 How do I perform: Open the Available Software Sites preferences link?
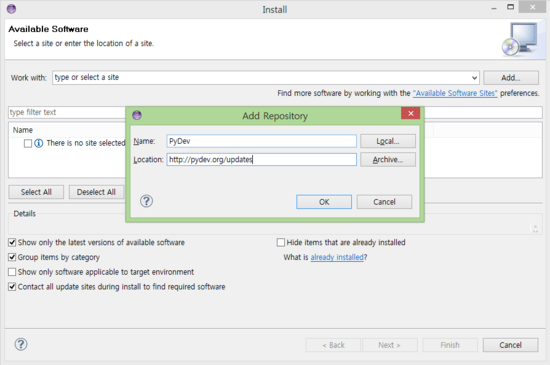[455, 93]
